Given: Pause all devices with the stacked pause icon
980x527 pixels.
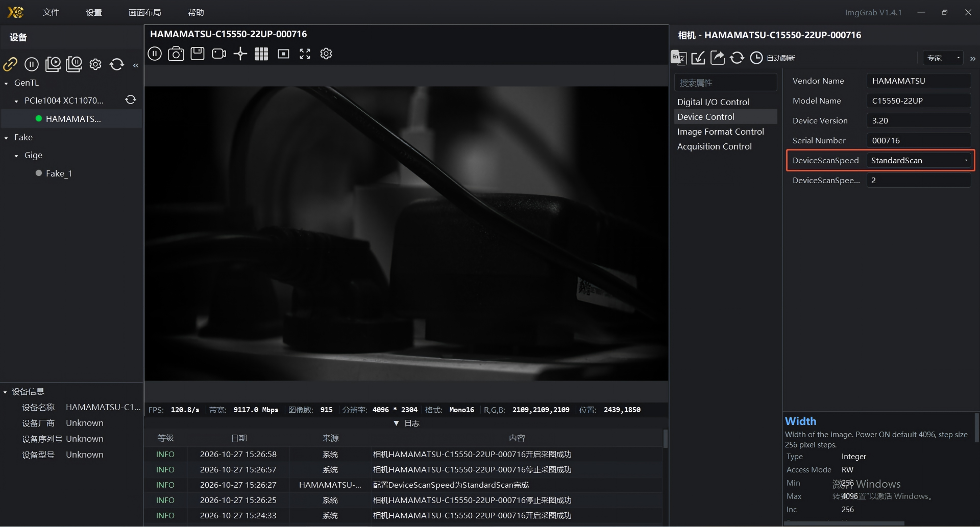Looking at the screenshot, I should [x=74, y=64].
